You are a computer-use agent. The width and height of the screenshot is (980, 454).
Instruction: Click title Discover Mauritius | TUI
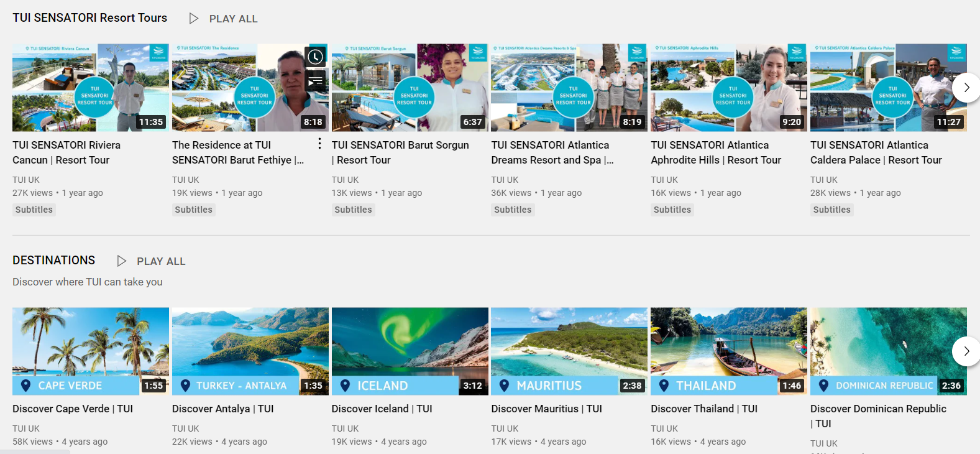point(547,409)
